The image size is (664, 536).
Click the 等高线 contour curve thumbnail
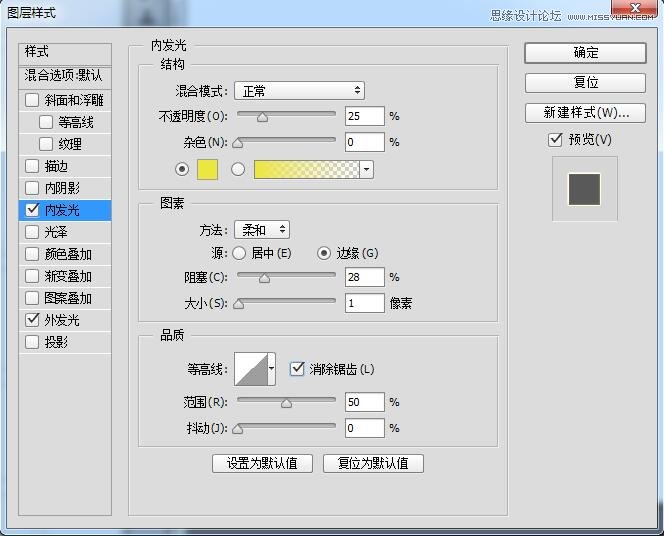pos(251,369)
